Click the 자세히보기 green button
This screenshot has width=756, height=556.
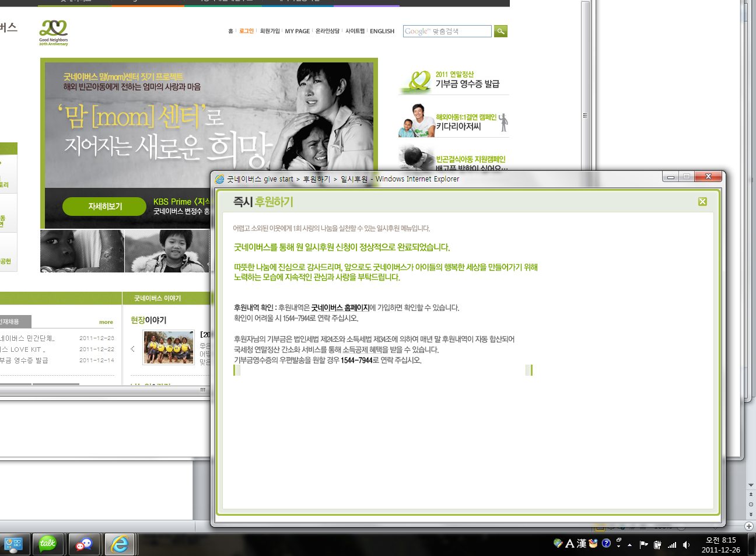click(104, 207)
